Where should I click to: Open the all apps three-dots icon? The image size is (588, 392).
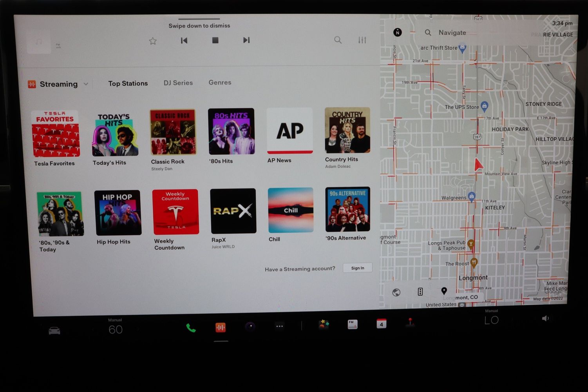coord(279,326)
